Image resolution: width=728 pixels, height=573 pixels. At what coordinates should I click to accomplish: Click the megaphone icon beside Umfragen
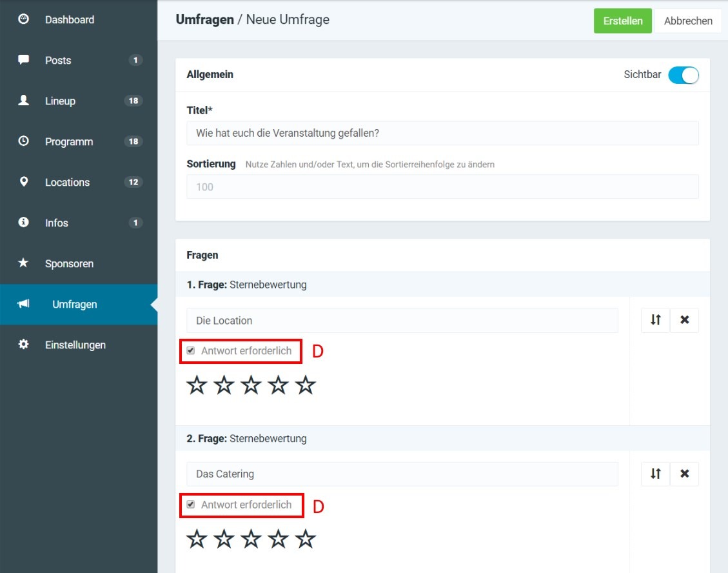click(24, 304)
